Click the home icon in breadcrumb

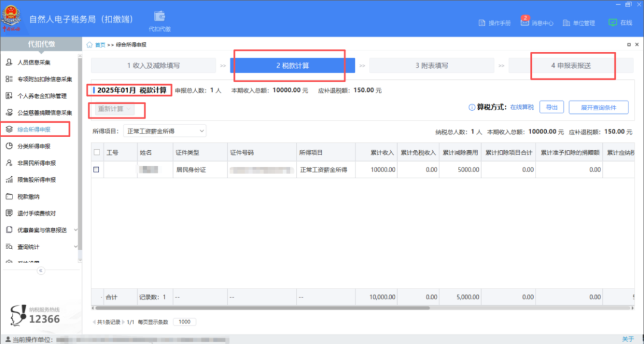pos(90,45)
